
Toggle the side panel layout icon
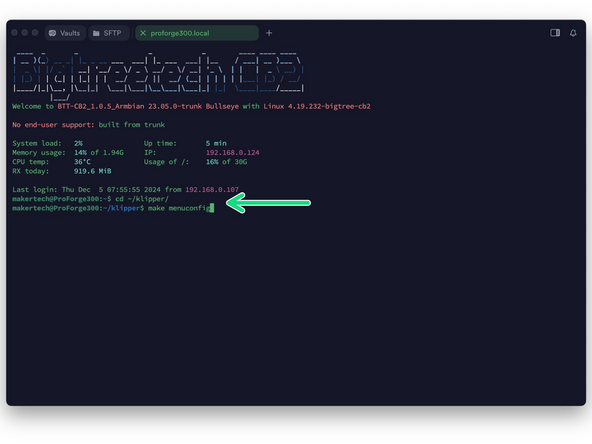(555, 33)
